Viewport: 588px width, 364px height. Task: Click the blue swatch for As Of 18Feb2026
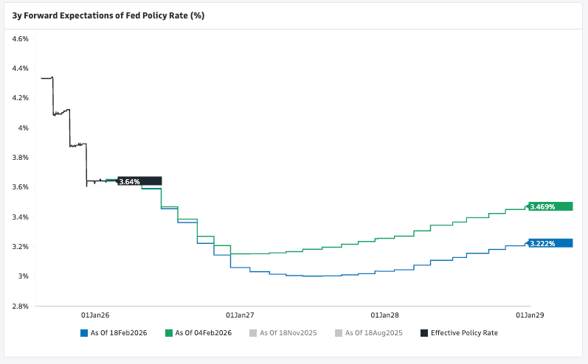coord(84,333)
